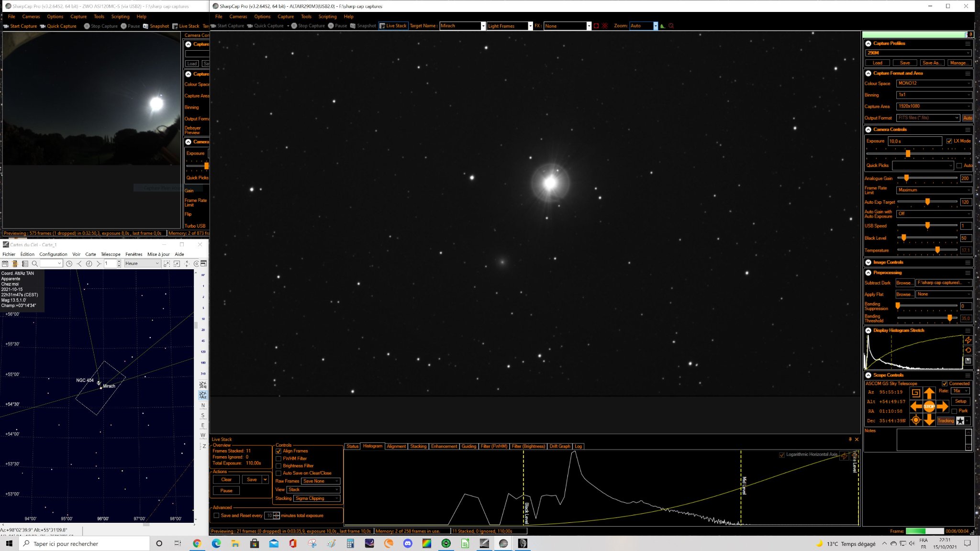The width and height of the screenshot is (980, 551).
Task: Click the Clear button in Live Stack
Action: pyautogui.click(x=226, y=480)
